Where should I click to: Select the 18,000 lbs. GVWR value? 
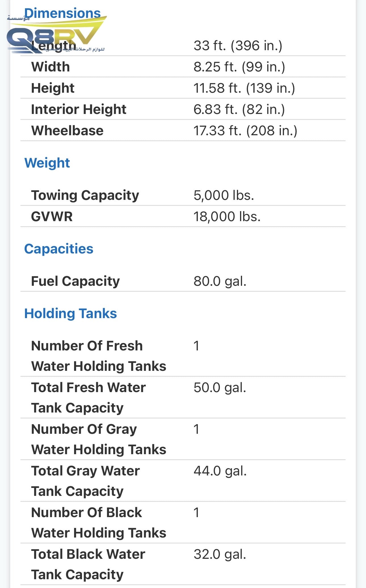click(227, 216)
